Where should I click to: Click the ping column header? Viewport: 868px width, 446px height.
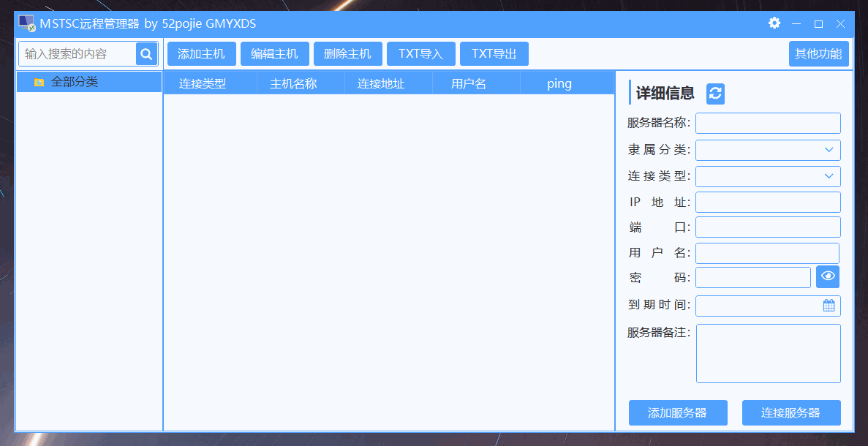[x=559, y=83]
